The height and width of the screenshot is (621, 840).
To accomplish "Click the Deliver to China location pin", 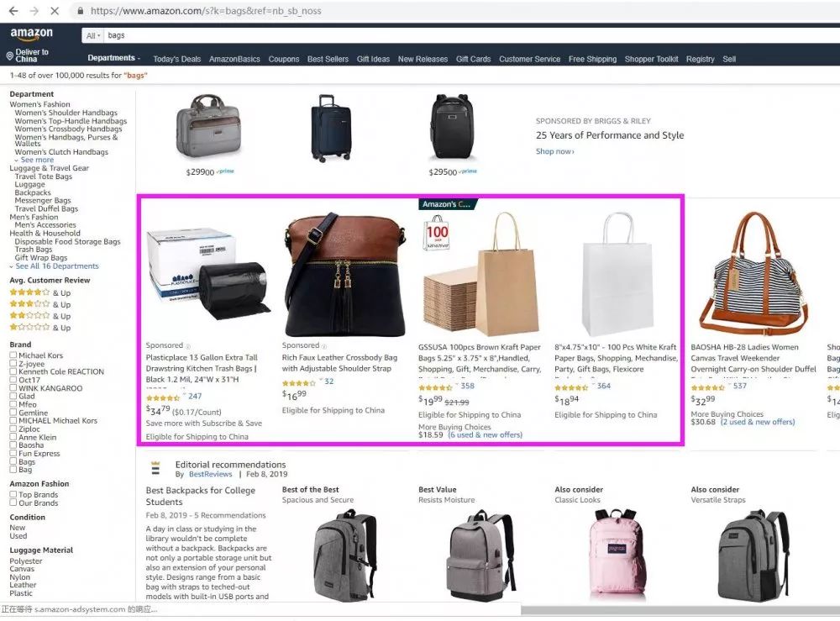I will 9,55.
